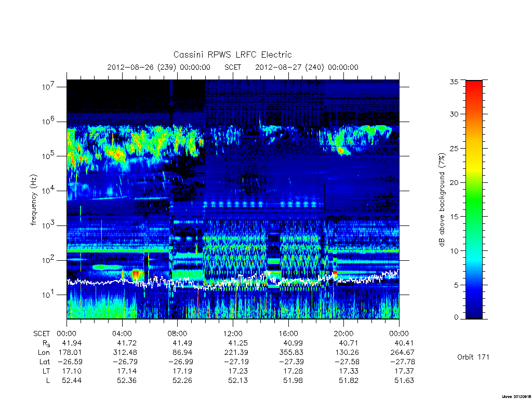
Task: Select the 04:00 time tick label
Action: click(122, 334)
